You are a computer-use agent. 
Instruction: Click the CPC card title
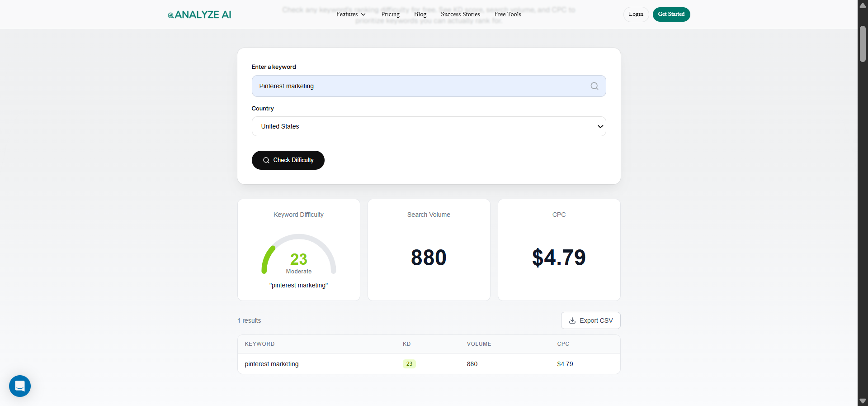559,215
